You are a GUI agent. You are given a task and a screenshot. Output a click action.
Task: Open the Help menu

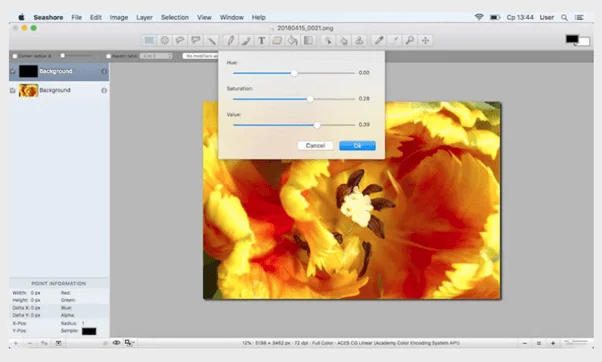pos(258,17)
